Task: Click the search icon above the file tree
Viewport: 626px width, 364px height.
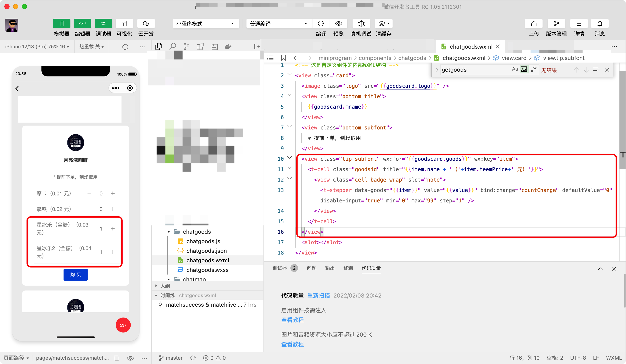Action: click(x=173, y=46)
